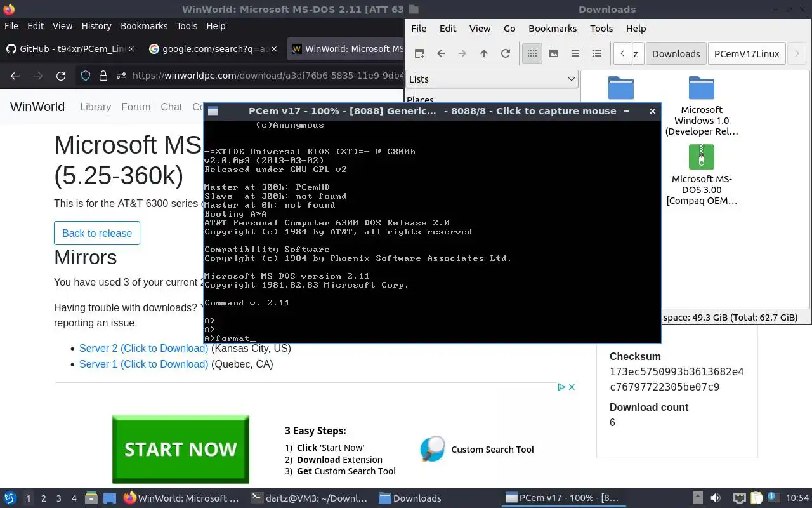Switch file manager to detailed list view

coord(597,53)
